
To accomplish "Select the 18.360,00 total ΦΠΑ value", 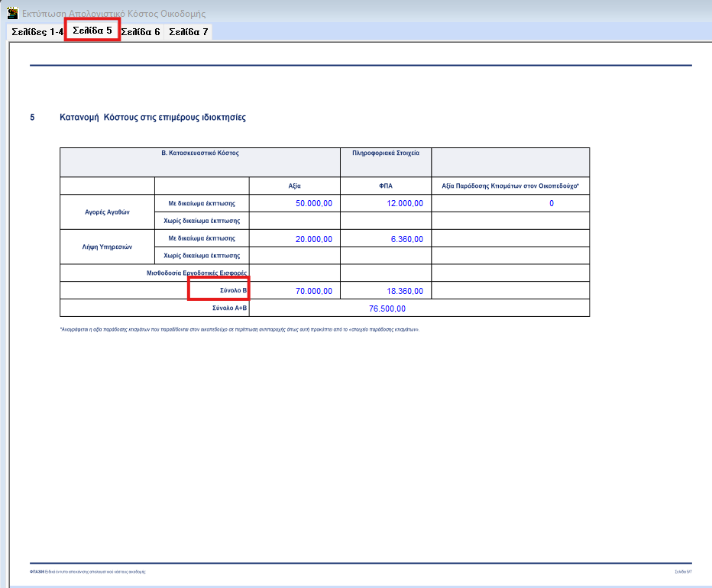I will (x=405, y=291).
